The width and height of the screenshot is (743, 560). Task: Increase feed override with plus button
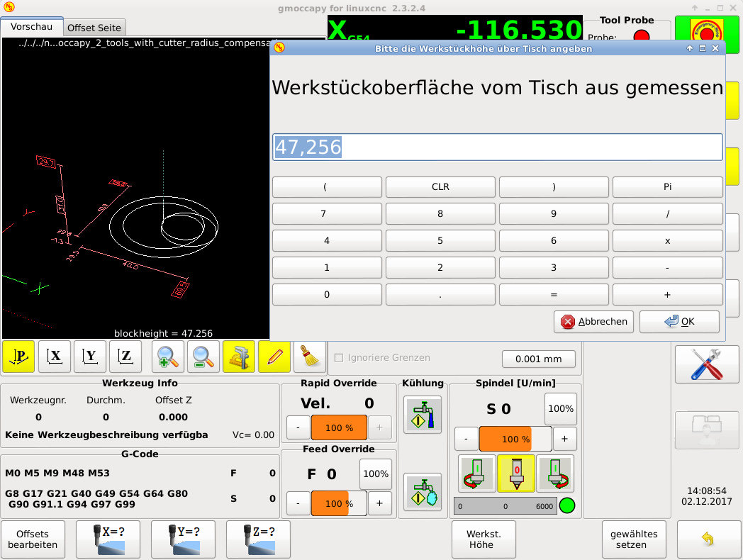(x=379, y=503)
